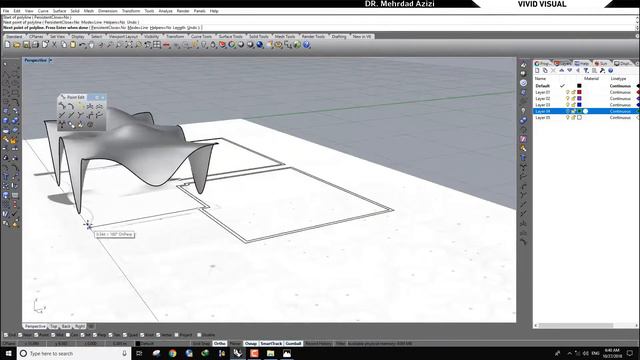Image resolution: width=640 pixels, height=360 pixels.
Task: Open Layer 01 Linetype Continuous dropdown
Action: tap(620, 92)
